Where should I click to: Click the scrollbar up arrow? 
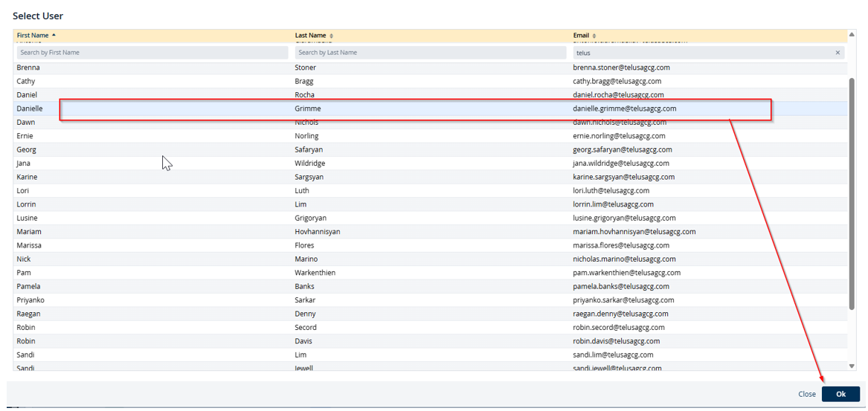click(852, 35)
